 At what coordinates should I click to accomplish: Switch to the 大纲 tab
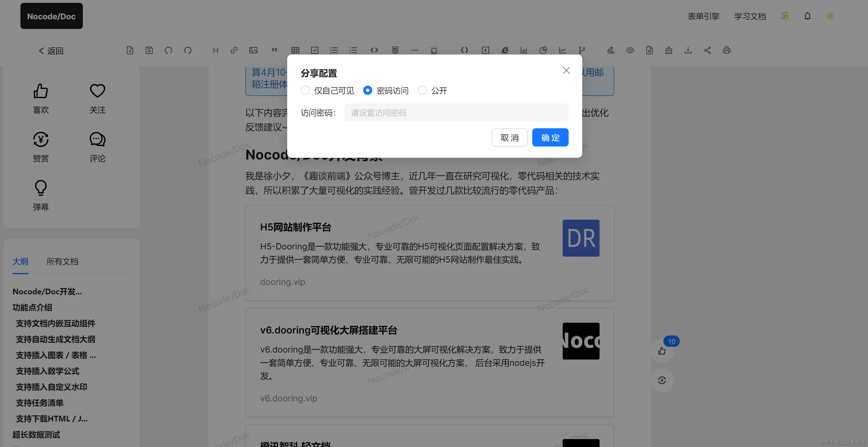[20, 262]
